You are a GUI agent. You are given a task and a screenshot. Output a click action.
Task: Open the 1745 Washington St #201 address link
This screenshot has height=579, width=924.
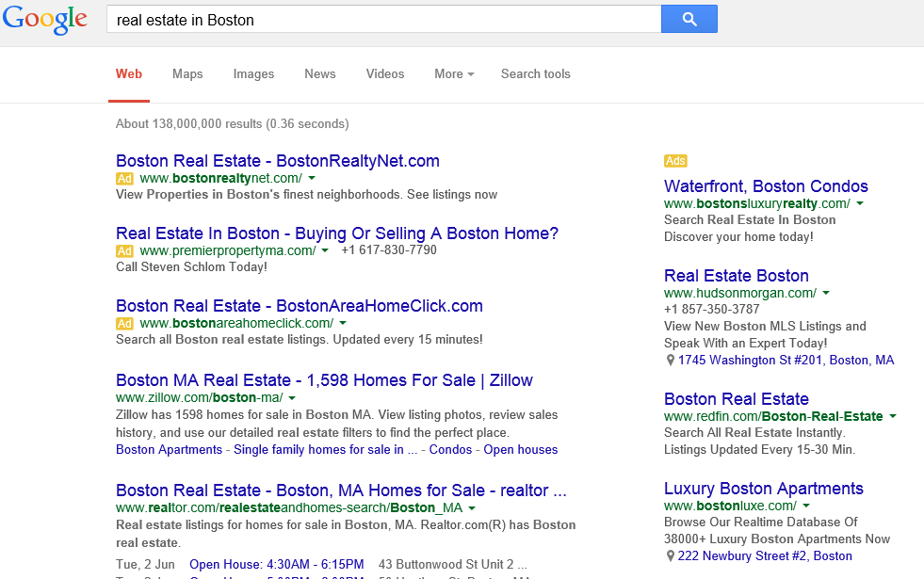tap(786, 360)
